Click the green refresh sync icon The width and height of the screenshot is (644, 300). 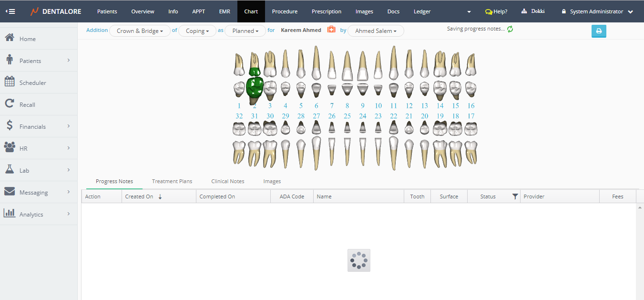[x=510, y=29]
